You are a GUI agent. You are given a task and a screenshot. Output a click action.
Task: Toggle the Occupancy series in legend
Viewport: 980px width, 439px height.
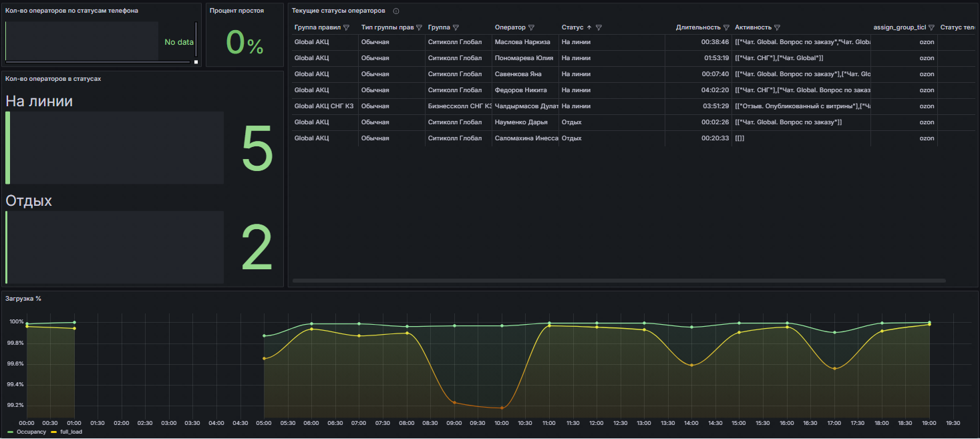coord(31,432)
